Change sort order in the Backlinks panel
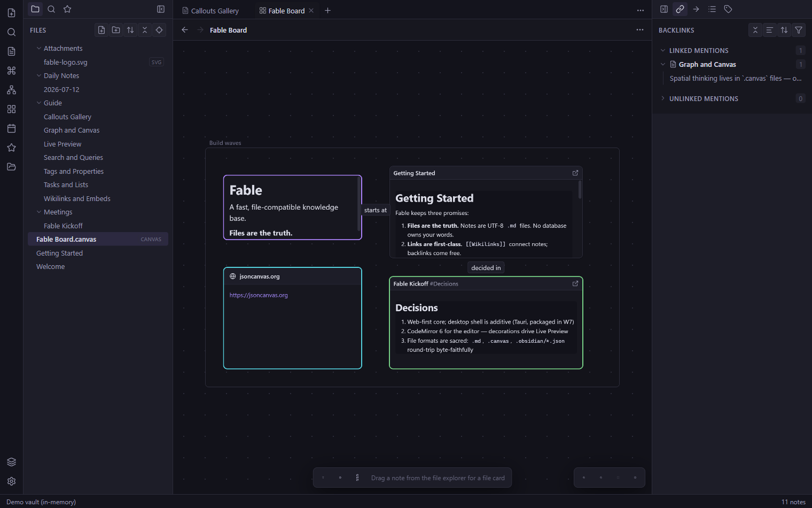This screenshot has height=508, width=812. point(784,30)
